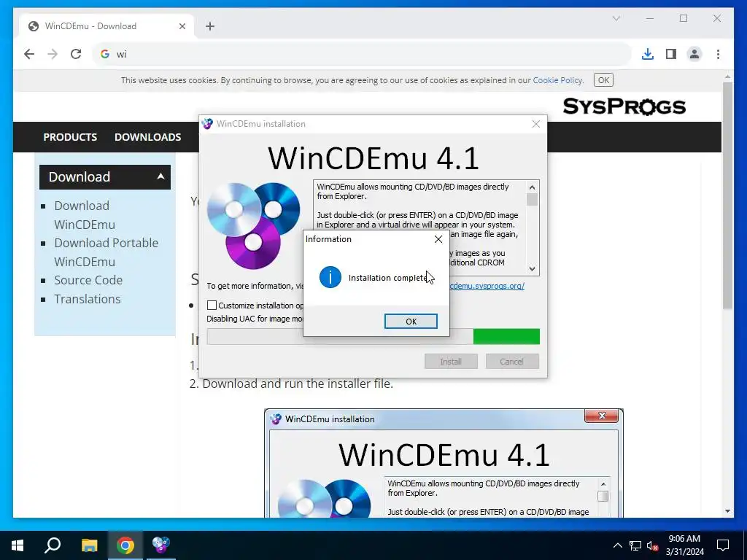Click WinCDEmu installer taskbar icon
The width and height of the screenshot is (747, 560).
161,545
